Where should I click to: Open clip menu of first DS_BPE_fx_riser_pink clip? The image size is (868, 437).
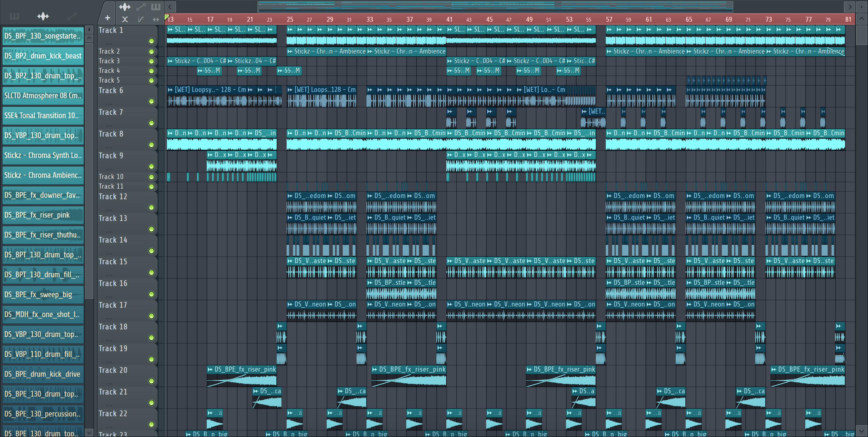210,369
